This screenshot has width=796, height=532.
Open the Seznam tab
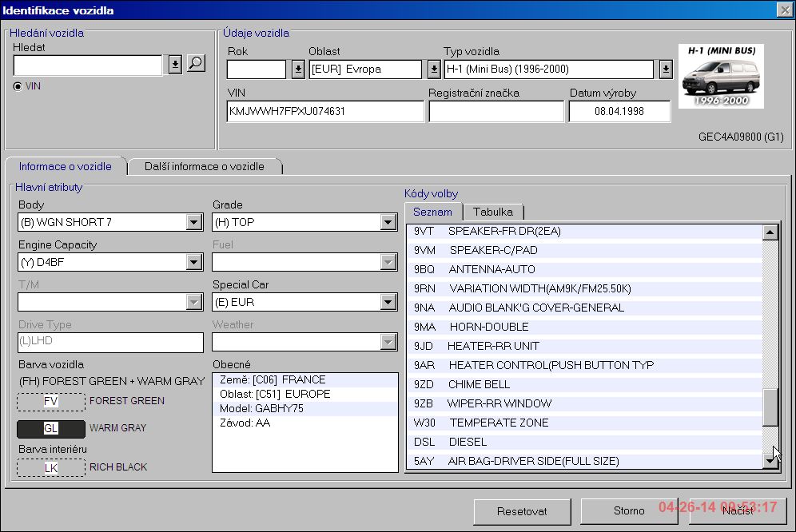432,212
